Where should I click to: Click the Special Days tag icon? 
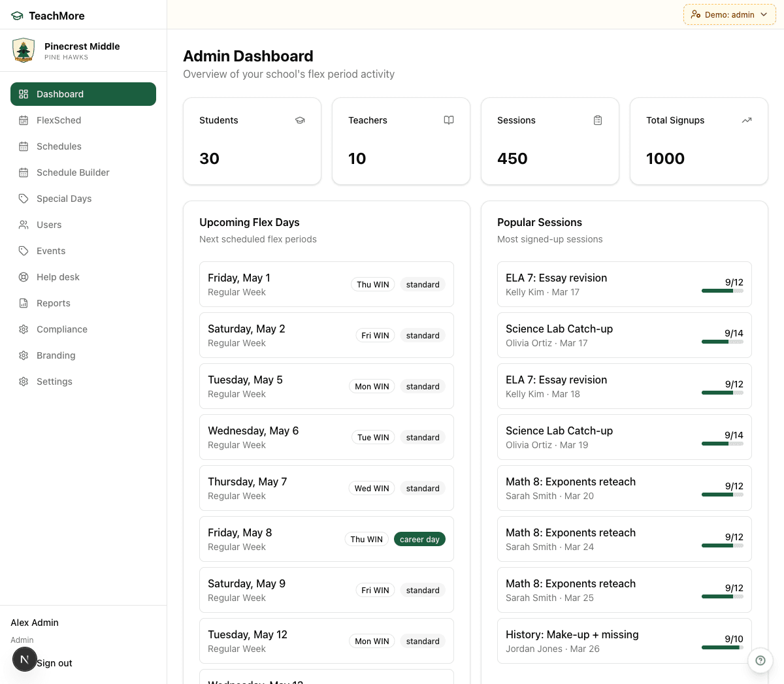tap(24, 199)
